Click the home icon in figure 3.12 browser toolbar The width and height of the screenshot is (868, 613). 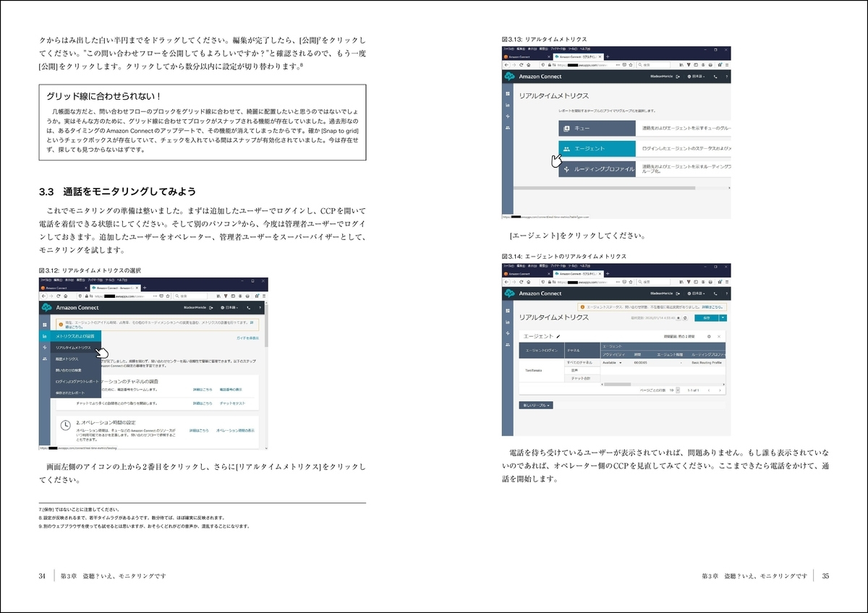coord(66,296)
